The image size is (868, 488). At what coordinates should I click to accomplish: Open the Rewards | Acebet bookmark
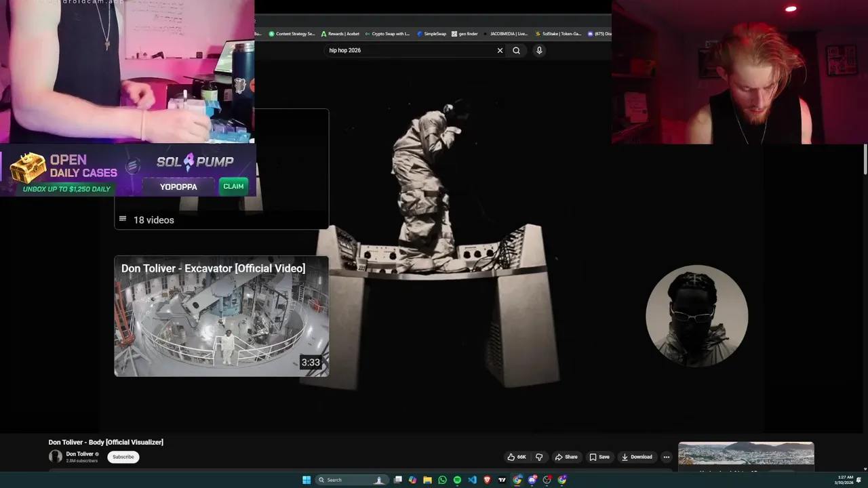pos(340,33)
